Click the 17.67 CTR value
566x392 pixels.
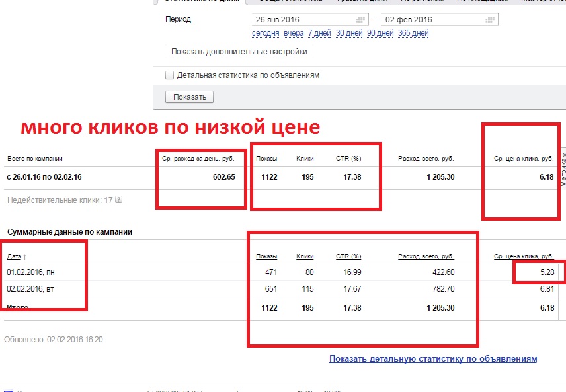point(352,289)
